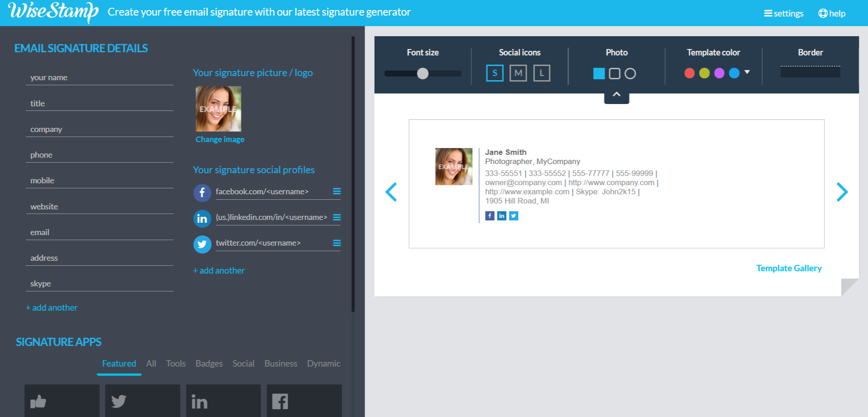Collapse the design toolbar with up chevron
The width and height of the screenshot is (868, 417).
(x=617, y=95)
